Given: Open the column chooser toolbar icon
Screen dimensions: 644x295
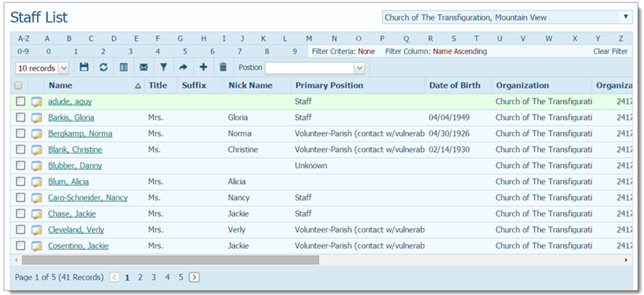Looking at the screenshot, I should 124,67.
